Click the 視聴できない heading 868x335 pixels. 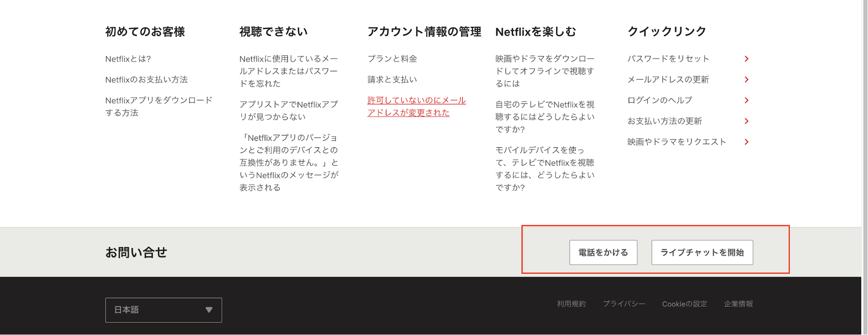(x=274, y=32)
